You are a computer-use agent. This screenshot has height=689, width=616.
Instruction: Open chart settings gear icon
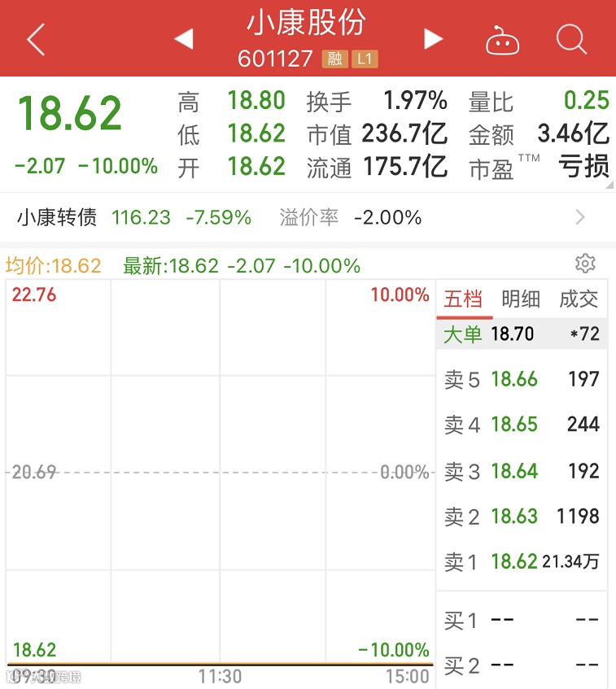585,264
